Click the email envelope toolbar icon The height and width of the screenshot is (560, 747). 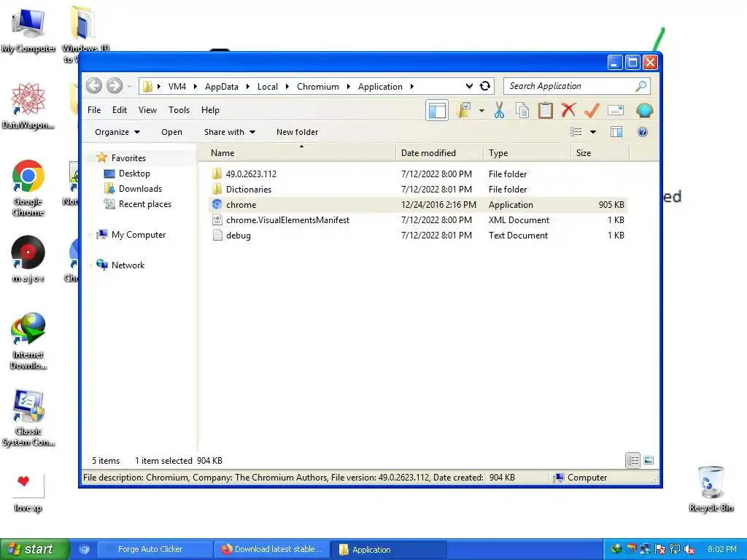[616, 111]
